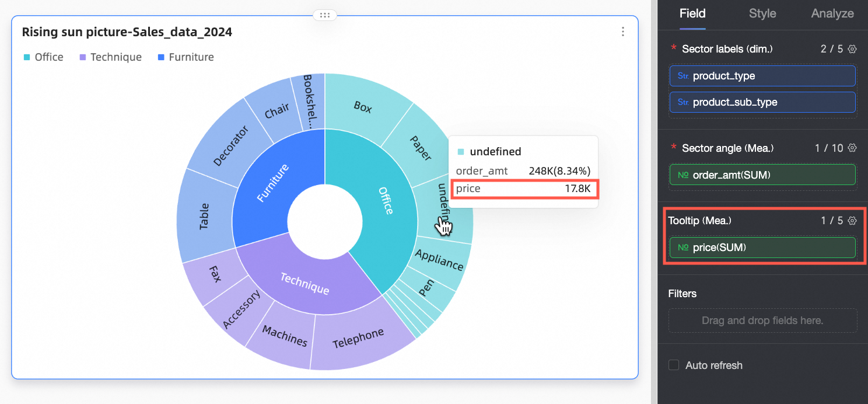
Task: Click the Filters drop field area
Action: [x=762, y=321]
